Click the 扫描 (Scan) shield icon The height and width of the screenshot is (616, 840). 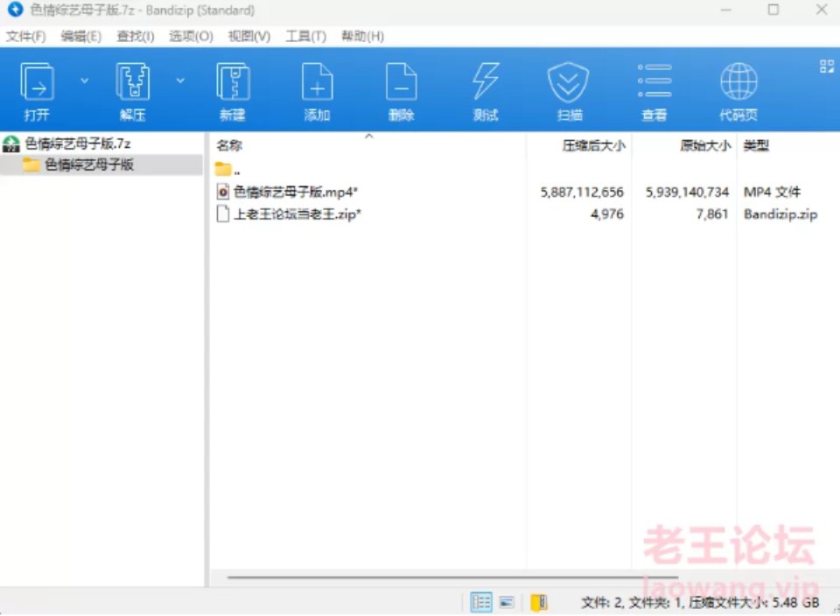pos(569,82)
